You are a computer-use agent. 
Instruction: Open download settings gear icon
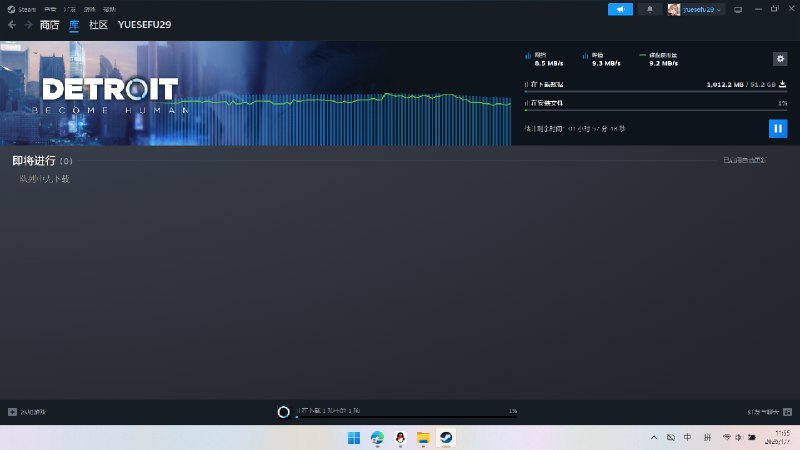[780, 59]
